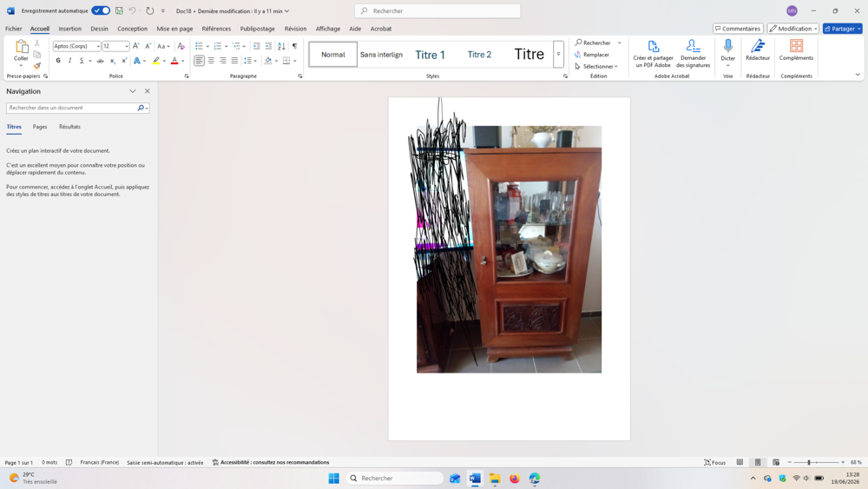The image size is (868, 489).
Task: Align paragraph to the right
Action: tap(222, 61)
